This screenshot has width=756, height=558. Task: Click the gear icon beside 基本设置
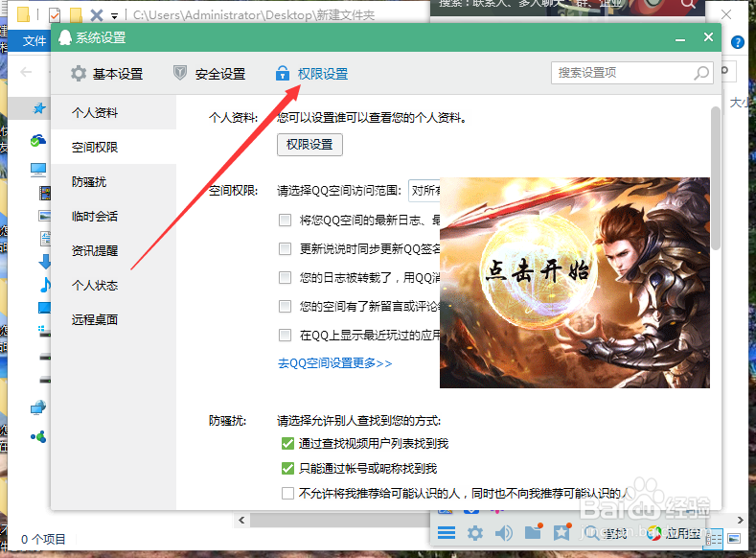coord(79,74)
